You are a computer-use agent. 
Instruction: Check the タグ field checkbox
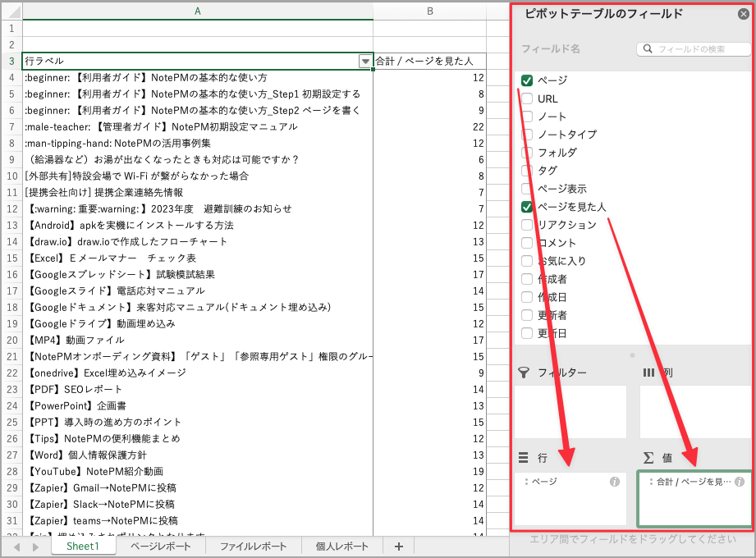coord(527,171)
